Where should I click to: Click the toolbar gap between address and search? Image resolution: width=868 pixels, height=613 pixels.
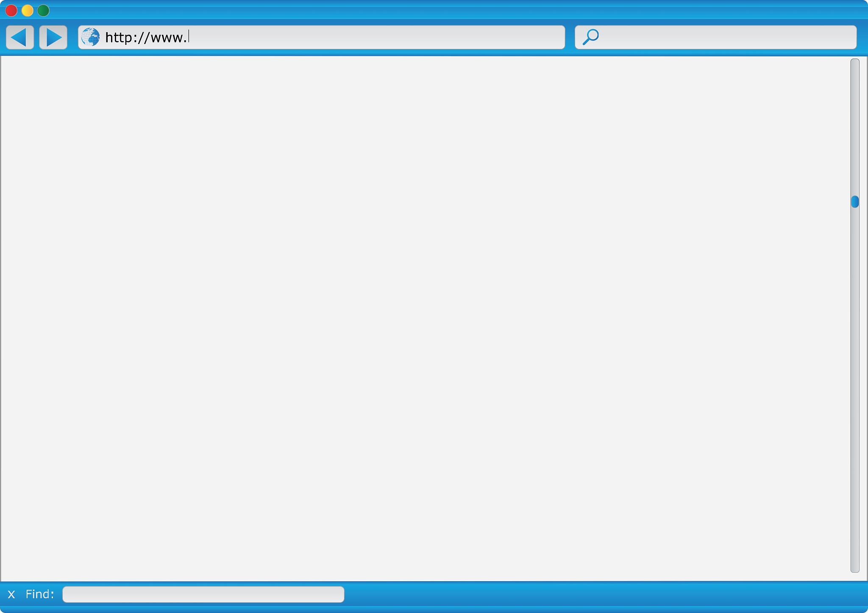tap(570, 37)
